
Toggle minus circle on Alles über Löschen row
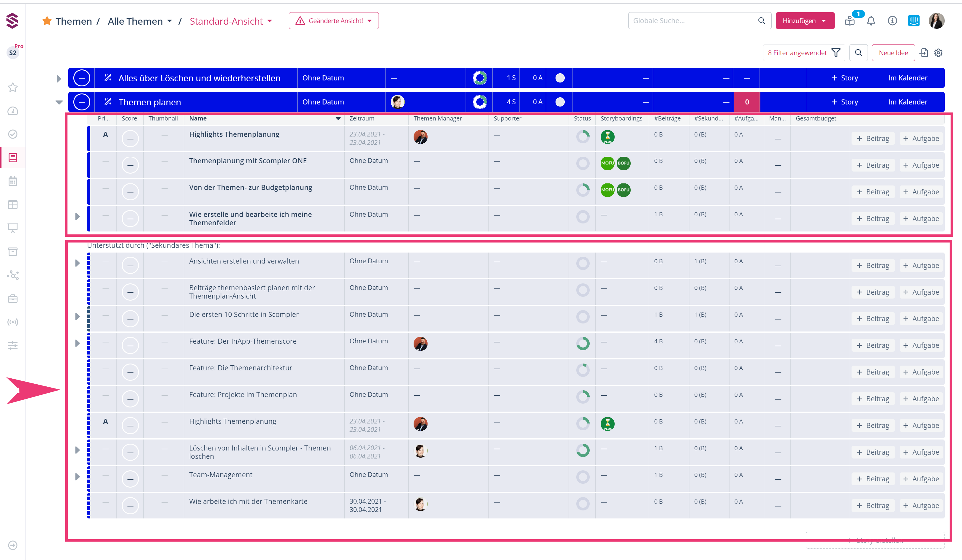82,78
